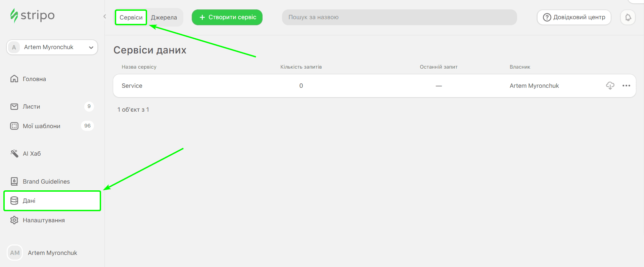Switch to the Джерела tab

tap(164, 17)
